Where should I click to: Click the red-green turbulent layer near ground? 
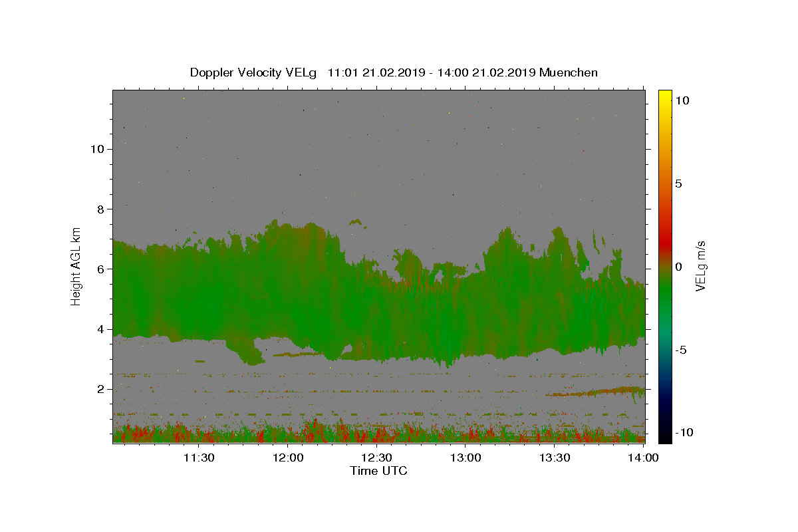pyautogui.click(x=379, y=432)
